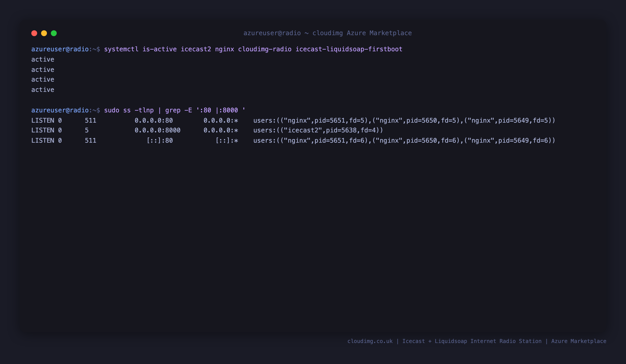The image size is (626, 364).
Task: Click the second azureuser@radio prompt
Action: [60, 110]
